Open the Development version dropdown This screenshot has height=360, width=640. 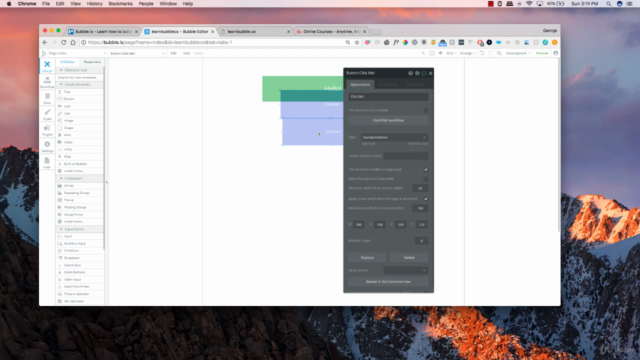point(518,53)
